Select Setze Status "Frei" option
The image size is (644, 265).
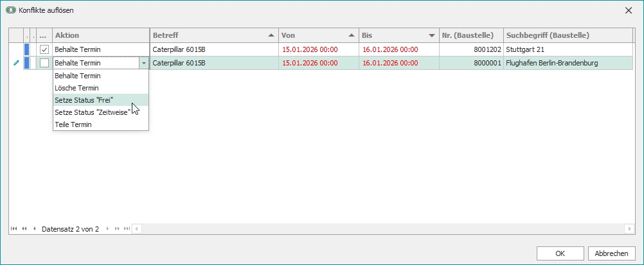tap(84, 100)
